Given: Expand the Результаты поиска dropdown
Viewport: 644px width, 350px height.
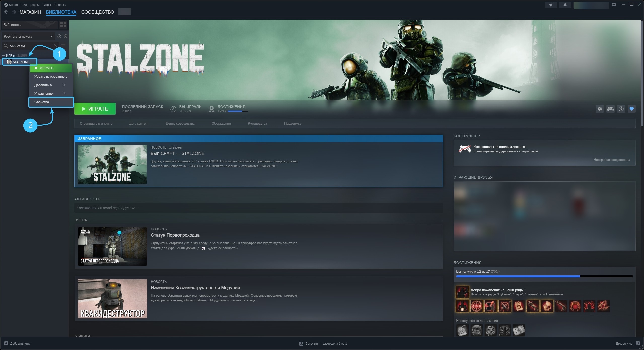Looking at the screenshot, I should pyautogui.click(x=28, y=36).
